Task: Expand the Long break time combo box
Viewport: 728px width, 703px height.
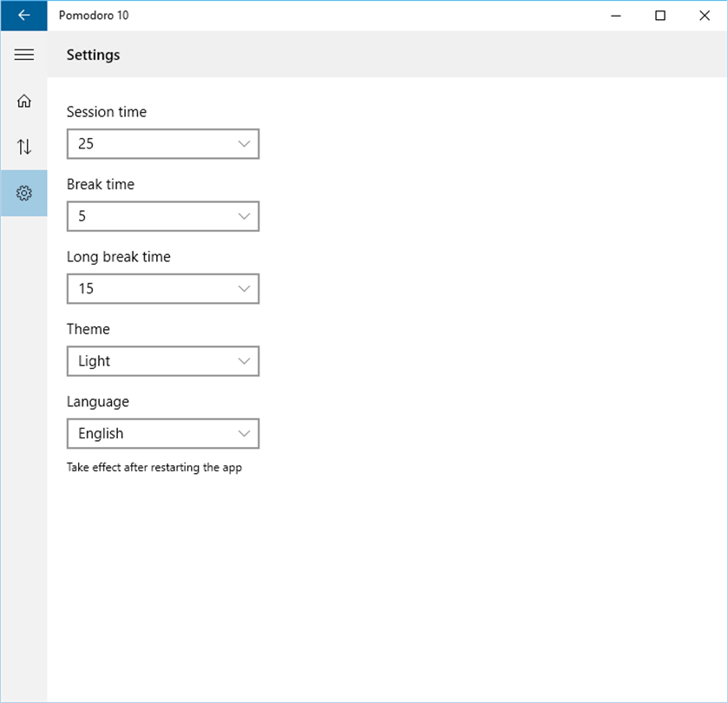Action: (x=163, y=289)
